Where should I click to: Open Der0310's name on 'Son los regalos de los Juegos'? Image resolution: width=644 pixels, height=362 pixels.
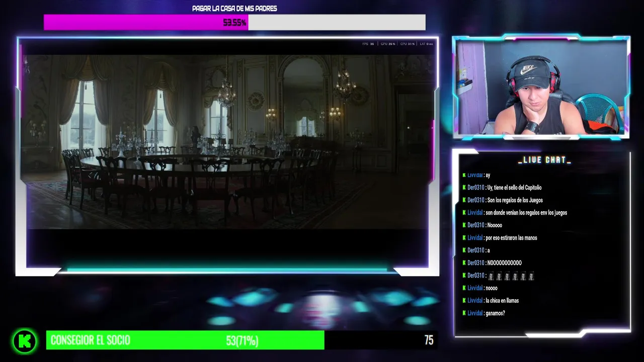(476, 200)
